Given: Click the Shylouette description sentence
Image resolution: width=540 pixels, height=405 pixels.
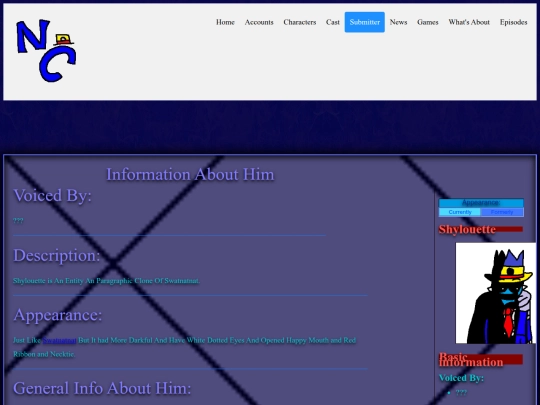Looking at the screenshot, I should pos(106,281).
